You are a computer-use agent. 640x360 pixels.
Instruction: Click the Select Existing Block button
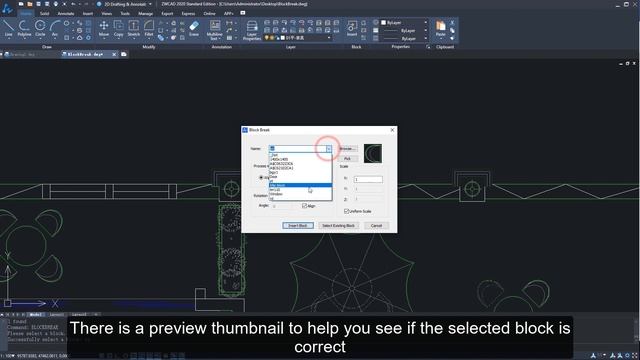click(x=338, y=226)
